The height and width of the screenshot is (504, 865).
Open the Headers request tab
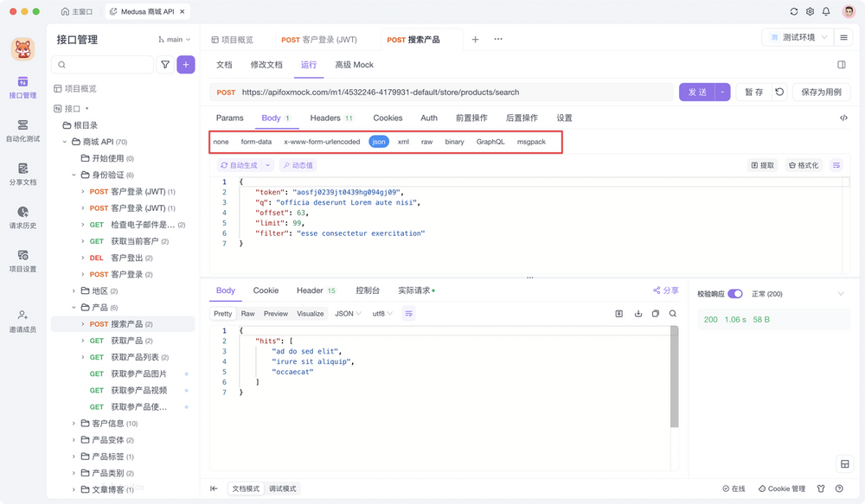coord(331,118)
